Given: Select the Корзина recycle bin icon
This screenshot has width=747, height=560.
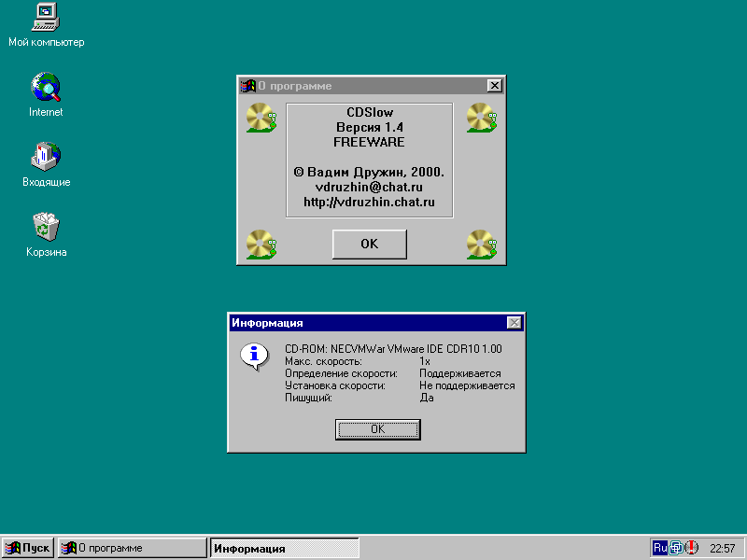Looking at the screenshot, I should click(x=46, y=227).
